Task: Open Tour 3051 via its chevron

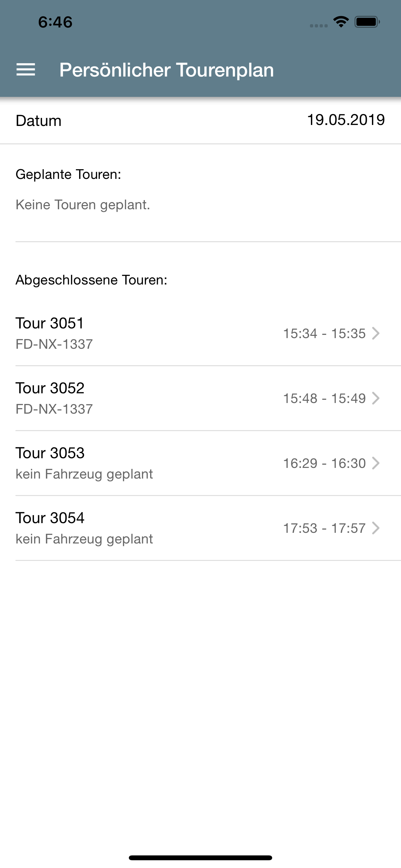Action: pos(376,333)
